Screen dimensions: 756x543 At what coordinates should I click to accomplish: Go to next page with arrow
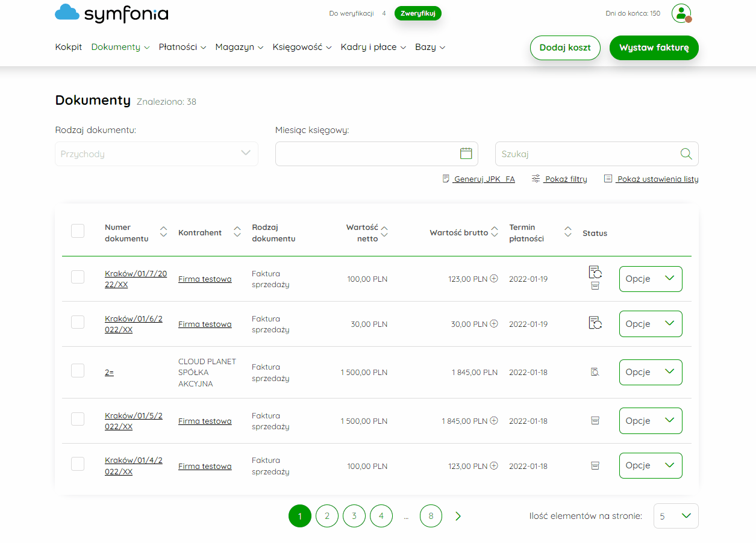pyautogui.click(x=458, y=516)
